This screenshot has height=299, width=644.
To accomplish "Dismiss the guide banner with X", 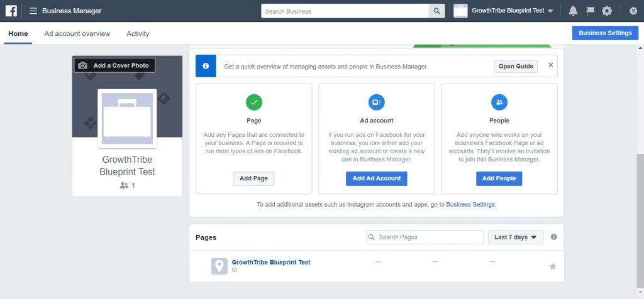I will [x=551, y=65].
